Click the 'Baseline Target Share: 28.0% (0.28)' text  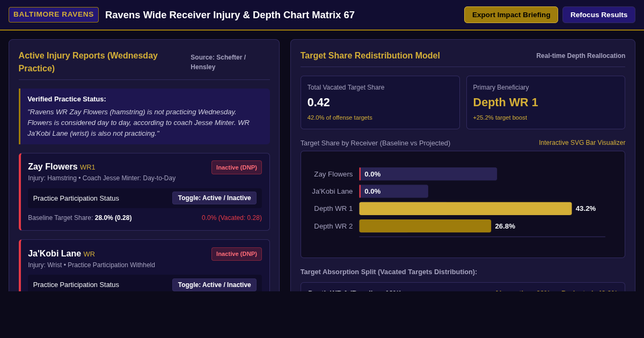point(80,218)
